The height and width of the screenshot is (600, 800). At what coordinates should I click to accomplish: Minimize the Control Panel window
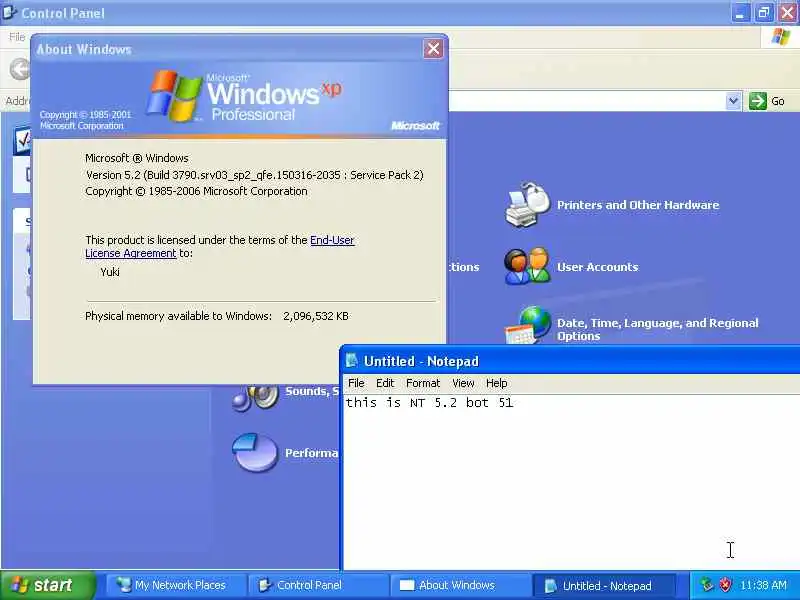740,13
